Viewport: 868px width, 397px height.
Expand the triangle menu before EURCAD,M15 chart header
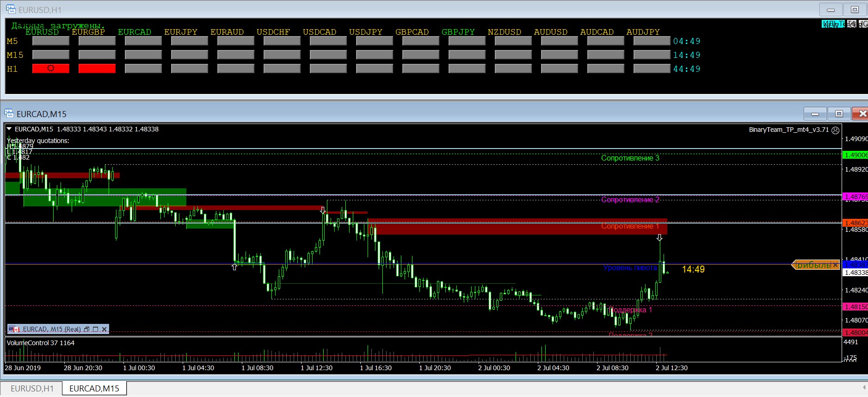coord(9,129)
